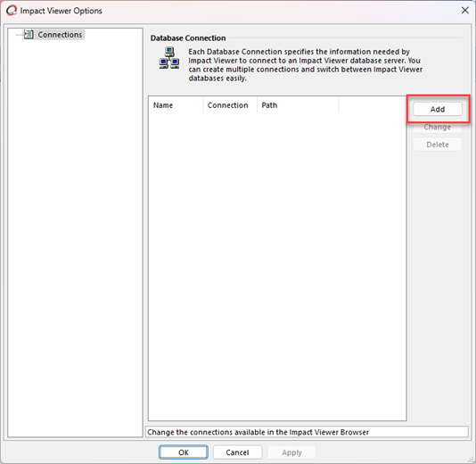The image size is (476, 464).
Task: Add a new database connection
Action: click(438, 109)
